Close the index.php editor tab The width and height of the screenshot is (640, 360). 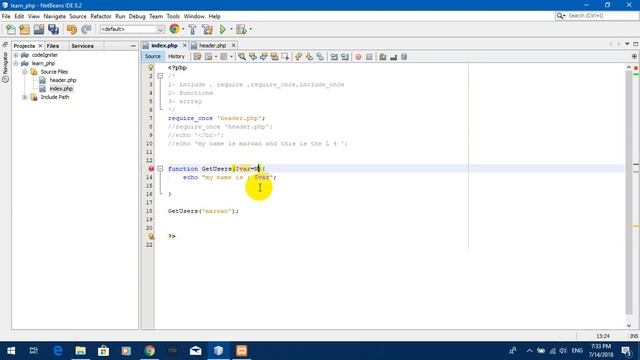pos(184,45)
